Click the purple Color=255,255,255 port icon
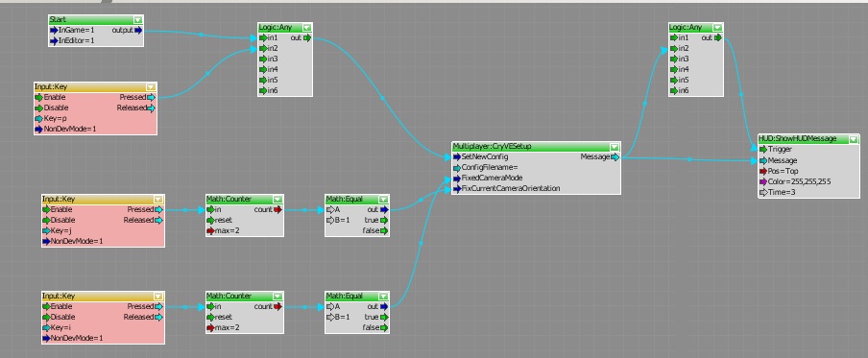The image size is (868, 358). pos(763,182)
